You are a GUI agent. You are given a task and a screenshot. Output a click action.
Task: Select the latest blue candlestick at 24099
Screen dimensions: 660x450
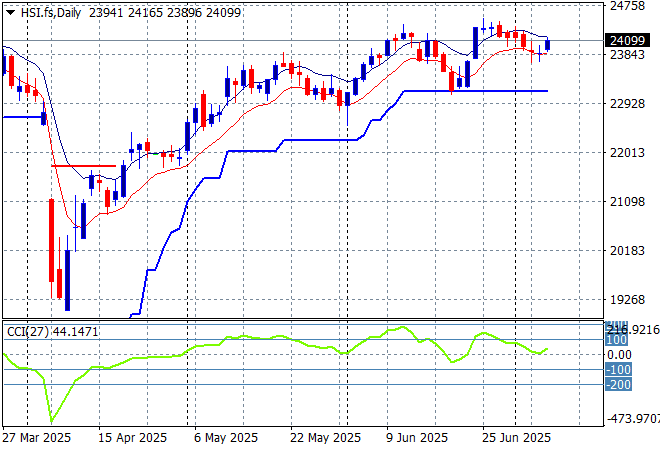[x=547, y=45]
